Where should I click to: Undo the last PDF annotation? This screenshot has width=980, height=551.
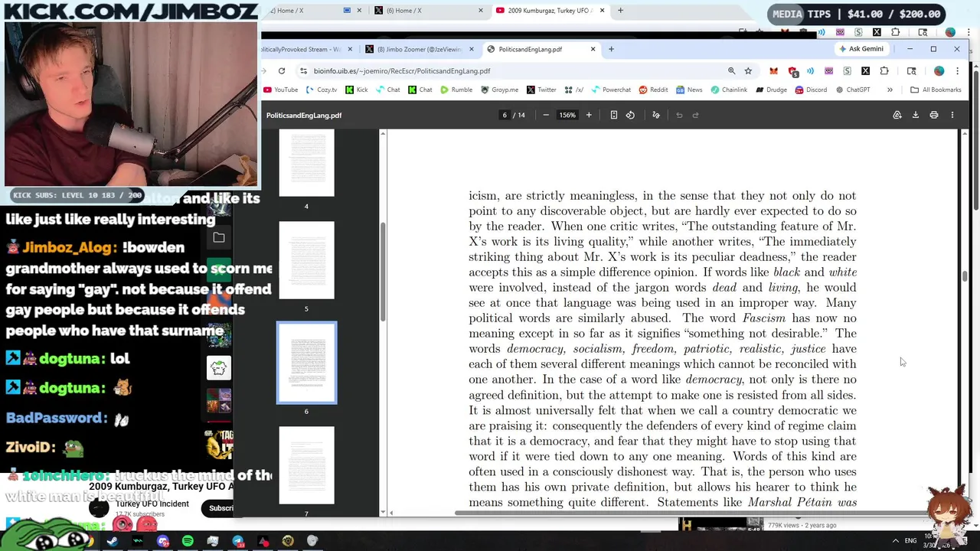point(679,115)
